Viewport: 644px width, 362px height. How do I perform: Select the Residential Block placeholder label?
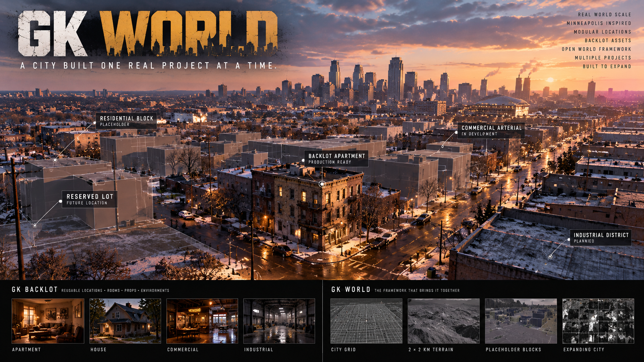pyautogui.click(x=126, y=121)
